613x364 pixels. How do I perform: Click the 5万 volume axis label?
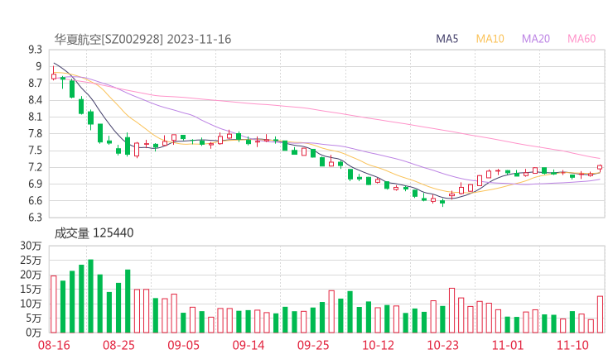click(34, 318)
